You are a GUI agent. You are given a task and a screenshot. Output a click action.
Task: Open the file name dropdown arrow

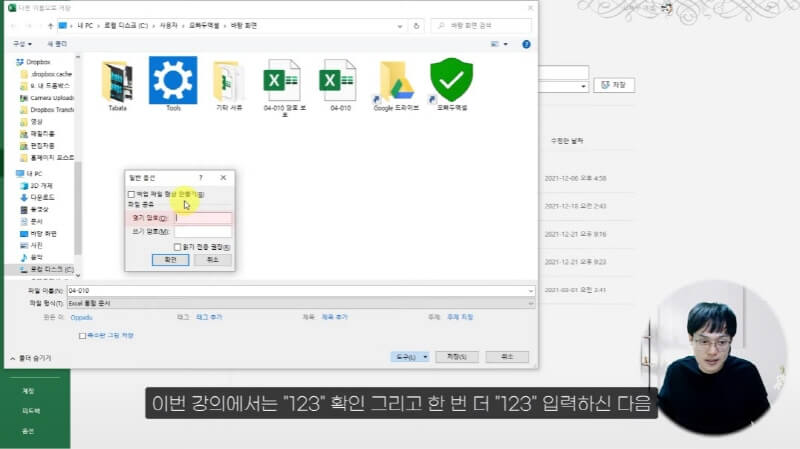(531, 291)
